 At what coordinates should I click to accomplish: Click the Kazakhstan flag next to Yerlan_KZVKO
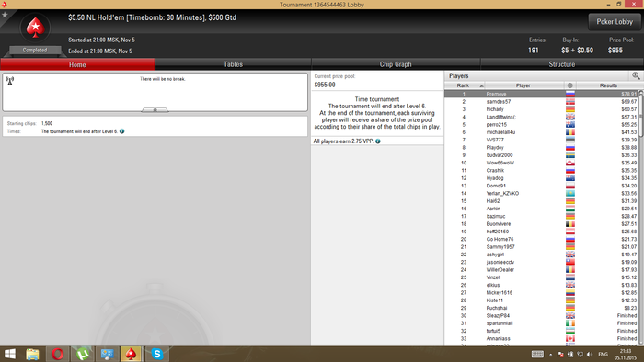pos(570,193)
